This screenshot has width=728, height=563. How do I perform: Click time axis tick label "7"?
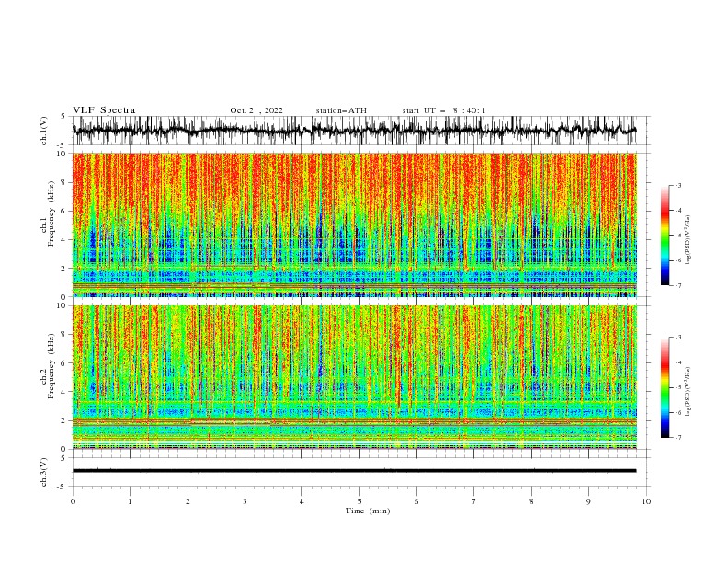(474, 501)
